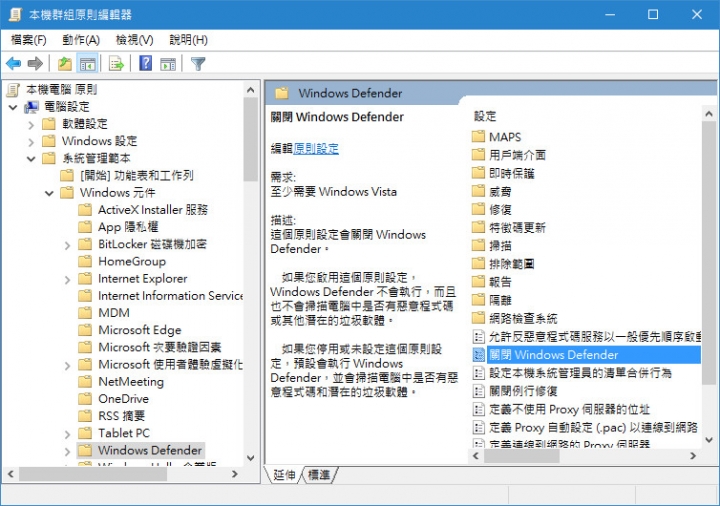Image resolution: width=720 pixels, height=506 pixels.
Task: Select the App 隱私權 tree item
Action: click(128, 227)
